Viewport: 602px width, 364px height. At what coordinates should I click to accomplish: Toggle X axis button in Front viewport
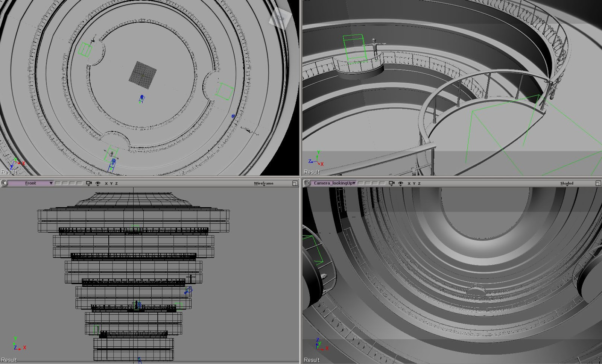(x=106, y=184)
